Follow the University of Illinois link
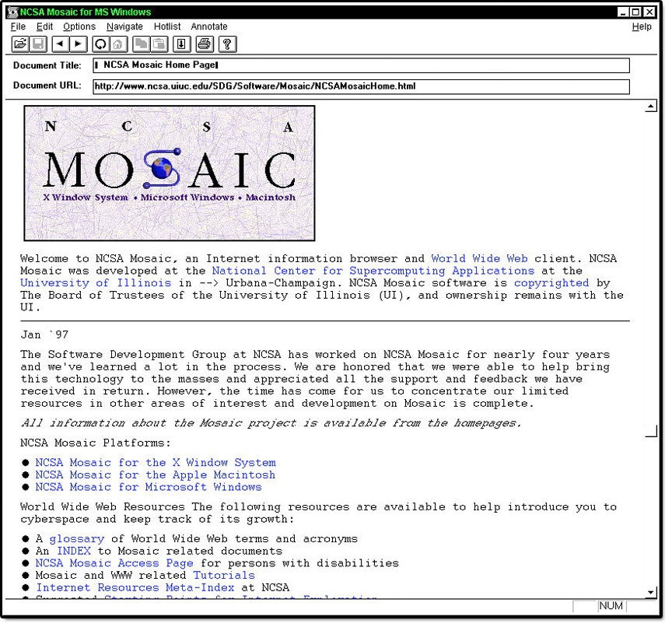Image resolution: width=672 pixels, height=627 pixels. 96,283
